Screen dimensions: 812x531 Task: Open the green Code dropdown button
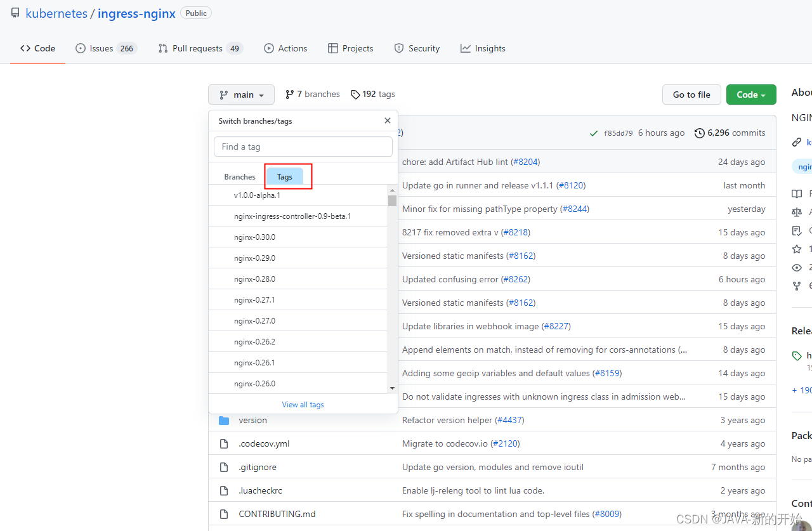click(x=751, y=95)
